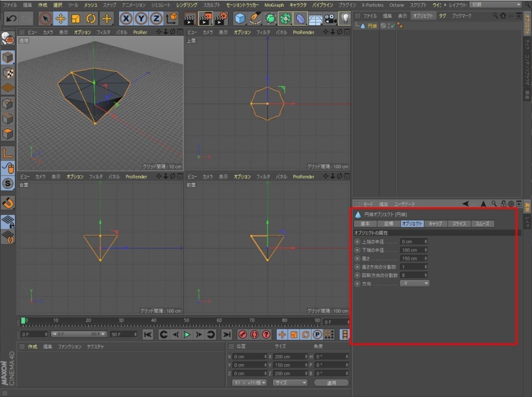Screen dimensions: 532x397
Task: Open ブックマーク menu in object manager
Action: (x=461, y=15)
